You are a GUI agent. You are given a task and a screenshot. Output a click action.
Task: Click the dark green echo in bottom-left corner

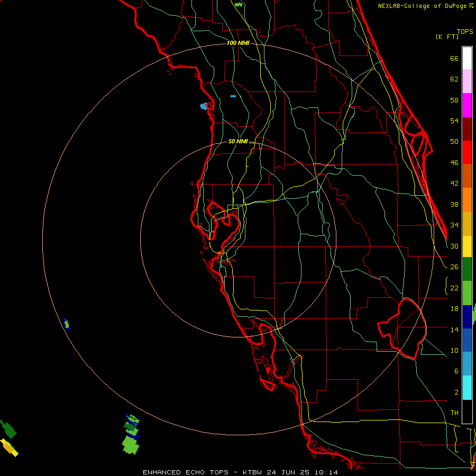point(8,429)
